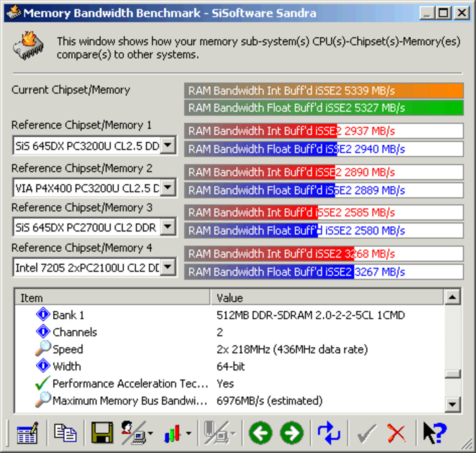Click the list scroll down arrow
Image resolution: width=476 pixels, height=453 pixels.
pos(453,404)
